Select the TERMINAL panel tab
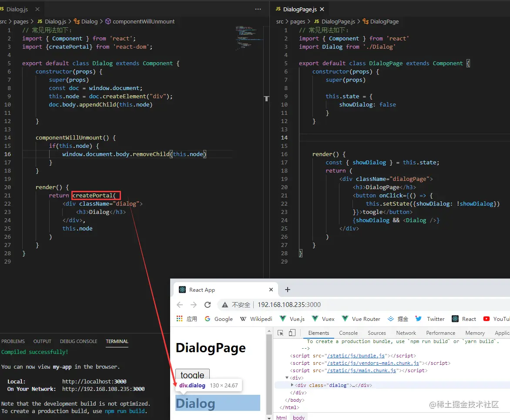The image size is (510, 420). (x=117, y=341)
